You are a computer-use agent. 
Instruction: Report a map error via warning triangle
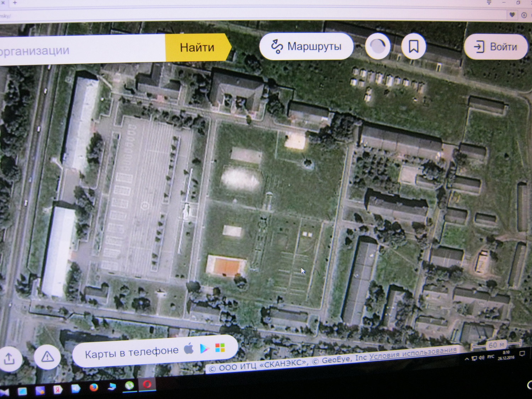tap(48, 356)
